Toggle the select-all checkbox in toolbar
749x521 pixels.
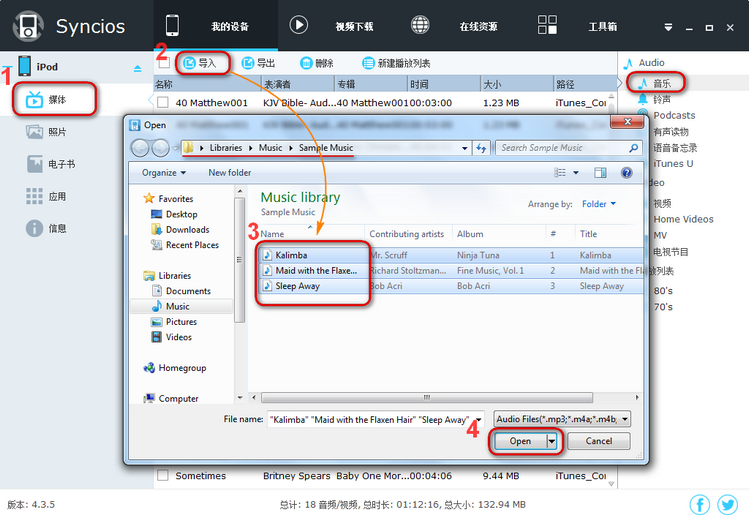(x=164, y=63)
